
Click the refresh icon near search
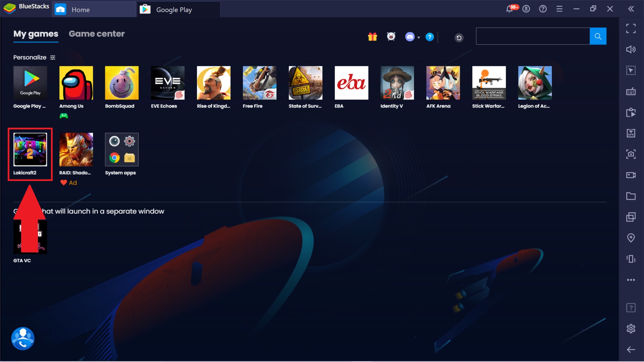459,38
